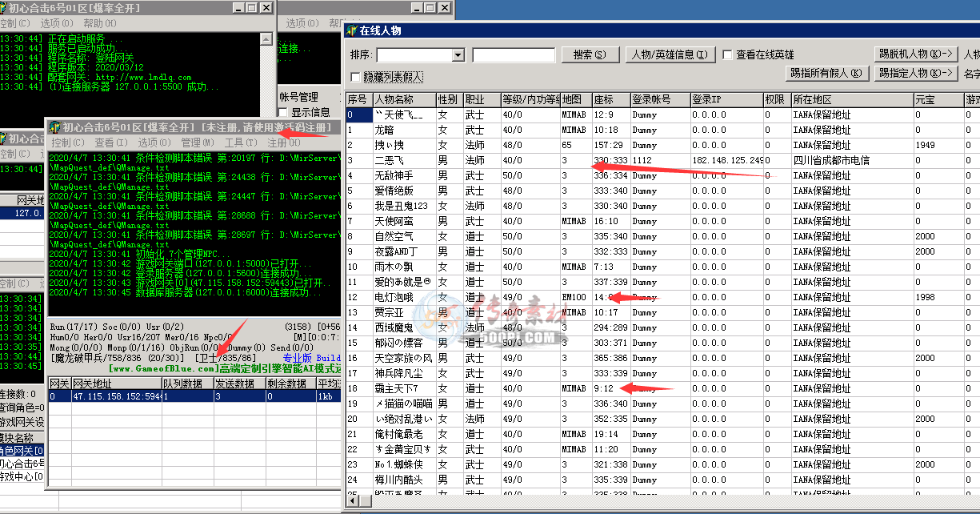Sort by 人物名称 column header
This screenshot has width=980, height=514.
point(404,100)
